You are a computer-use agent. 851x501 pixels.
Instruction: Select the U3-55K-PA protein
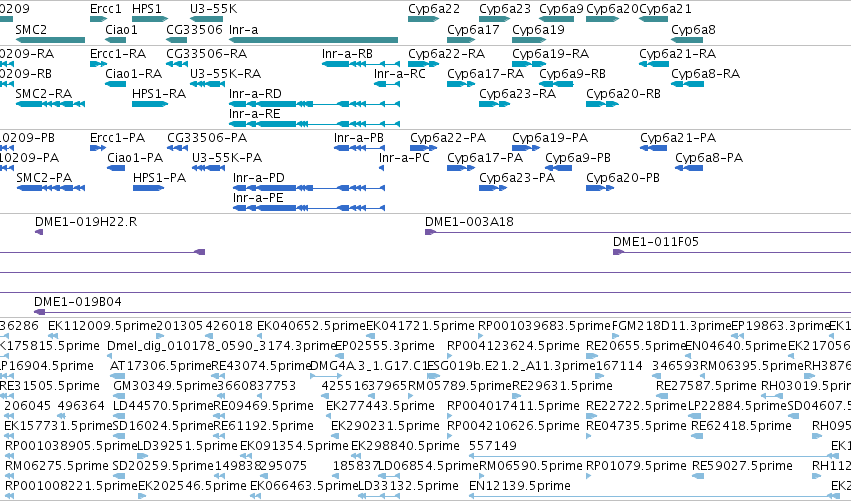coord(208,168)
